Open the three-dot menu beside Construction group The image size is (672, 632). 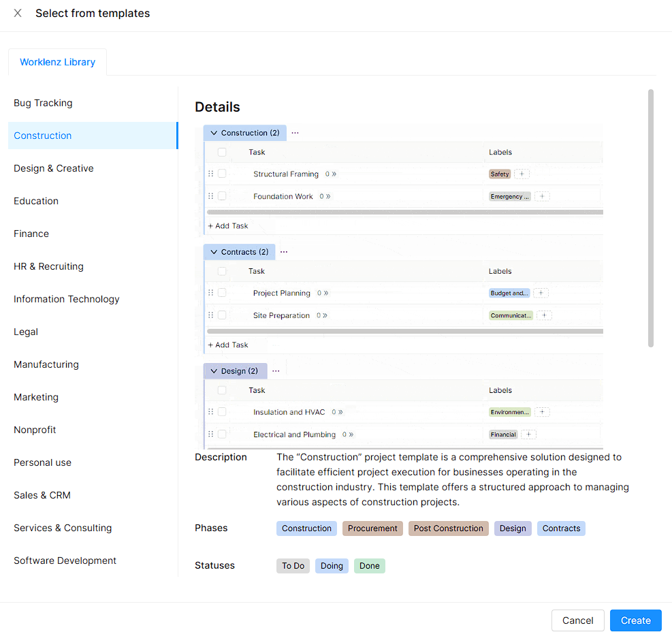pos(295,133)
